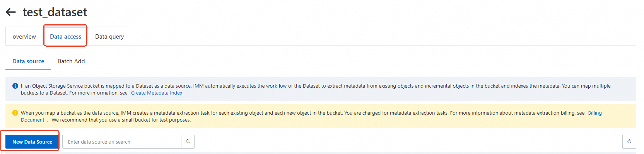
Task: Switch to the Batch Add sub-tab
Action: click(x=71, y=61)
